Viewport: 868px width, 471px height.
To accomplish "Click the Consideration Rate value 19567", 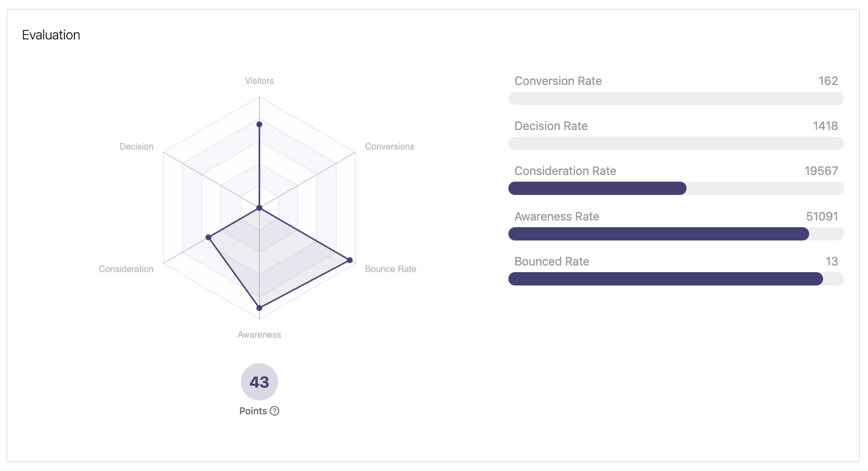I will [821, 171].
